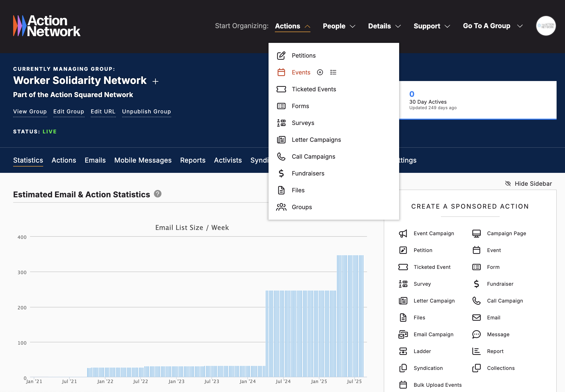Open the Bulk Upload Events link

(x=438, y=385)
